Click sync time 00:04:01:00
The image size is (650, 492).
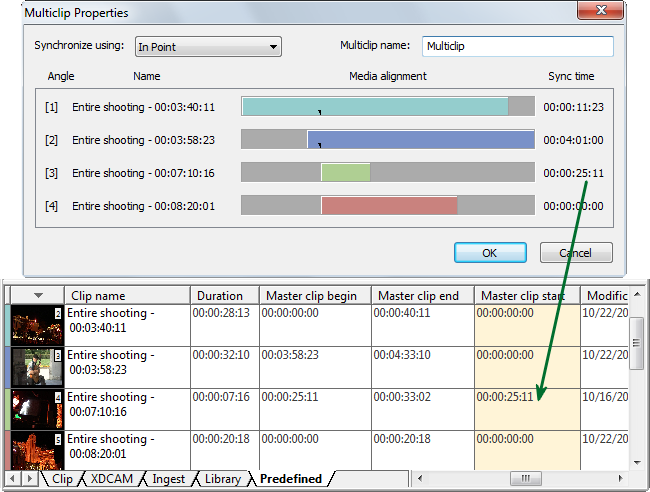(573, 140)
